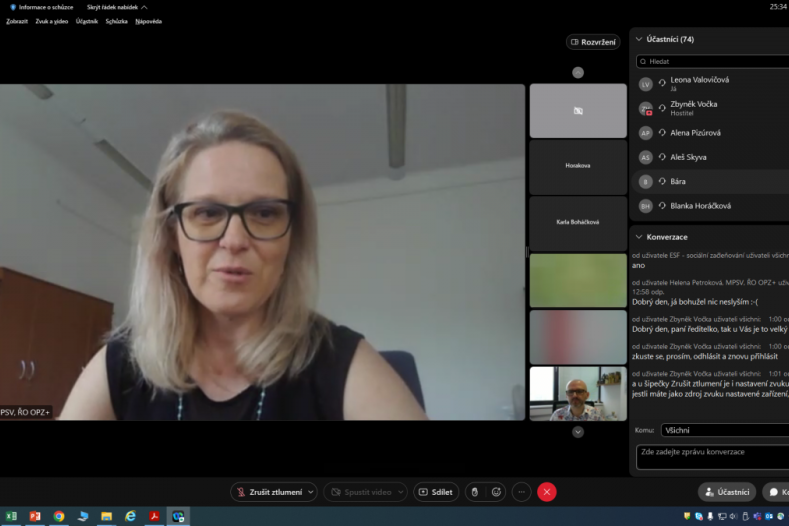Click the Rozvržení layout button
Viewport: 789px width, 526px height.
pos(593,42)
